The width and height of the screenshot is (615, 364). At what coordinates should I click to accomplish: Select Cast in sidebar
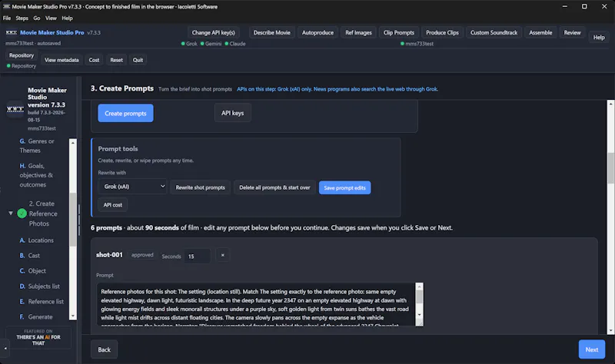[x=29, y=256]
